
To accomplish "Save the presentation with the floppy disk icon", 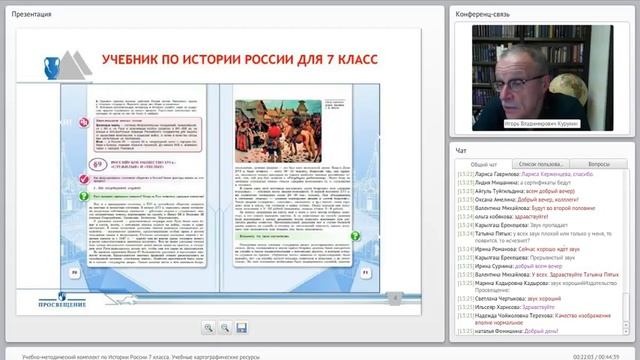I will coord(241,328).
